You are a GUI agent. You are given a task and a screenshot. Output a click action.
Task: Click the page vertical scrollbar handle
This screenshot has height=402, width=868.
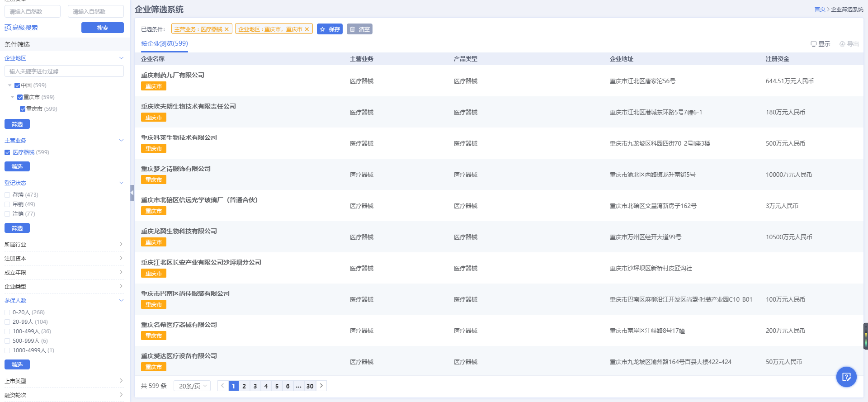865,336
